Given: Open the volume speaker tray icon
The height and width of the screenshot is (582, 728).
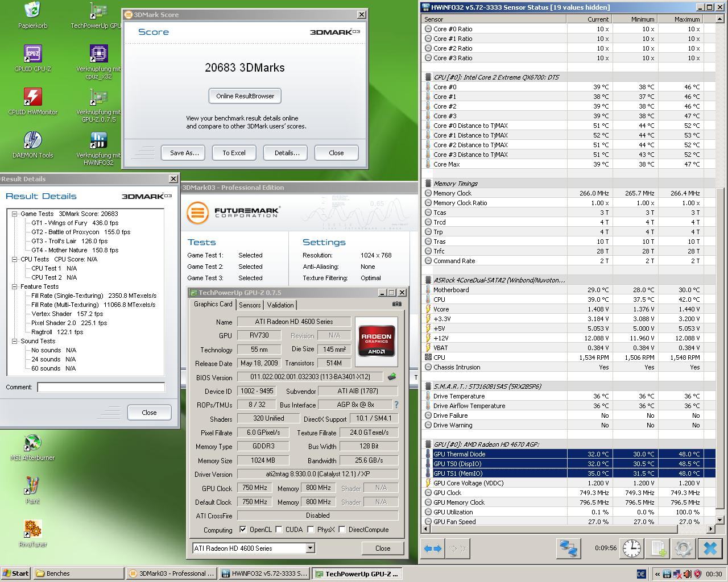Looking at the screenshot, I should pos(687,574).
